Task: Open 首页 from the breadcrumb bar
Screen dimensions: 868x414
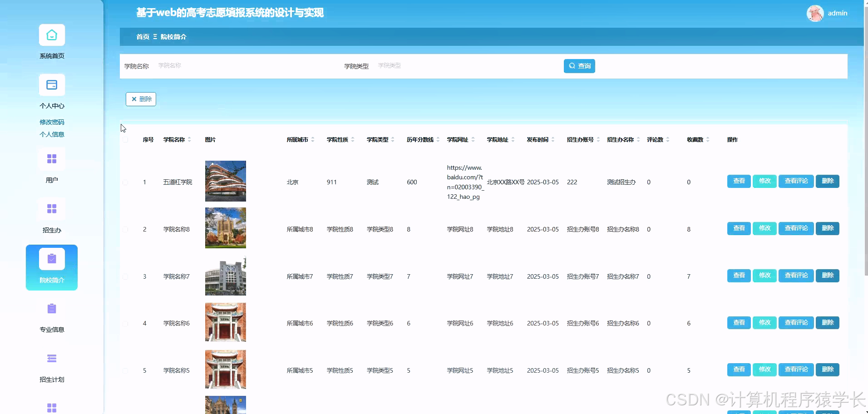Action: tap(143, 37)
